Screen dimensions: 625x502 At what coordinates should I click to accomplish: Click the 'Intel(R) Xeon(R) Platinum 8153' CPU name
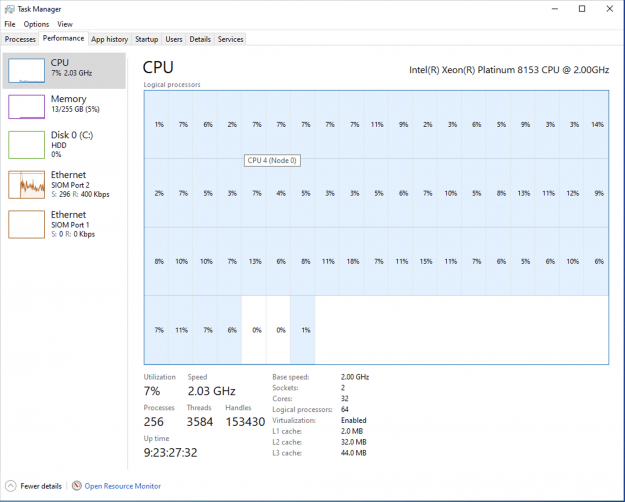(509, 70)
